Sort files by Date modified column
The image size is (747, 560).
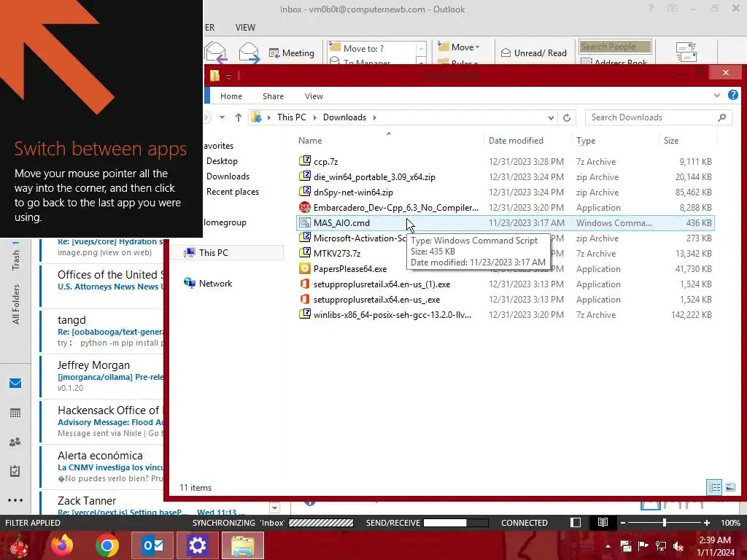tap(516, 141)
